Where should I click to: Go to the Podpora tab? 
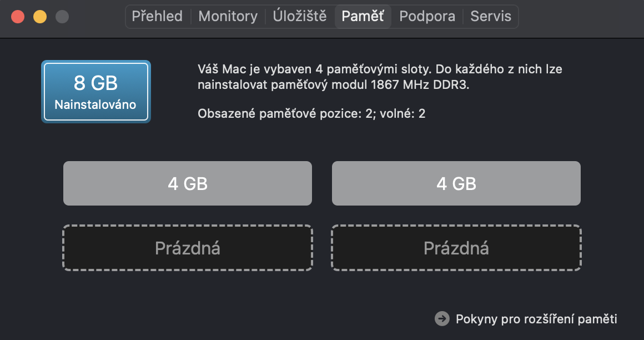coord(427,17)
